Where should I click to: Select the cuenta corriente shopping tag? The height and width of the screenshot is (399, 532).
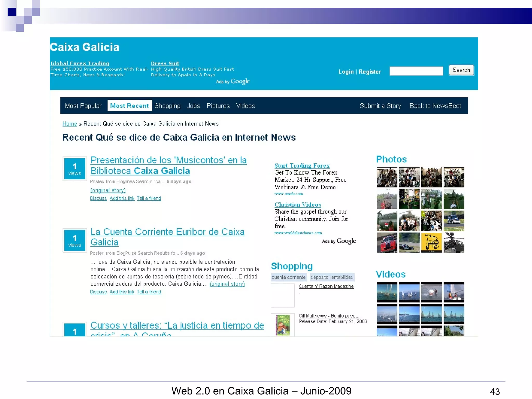288,277
